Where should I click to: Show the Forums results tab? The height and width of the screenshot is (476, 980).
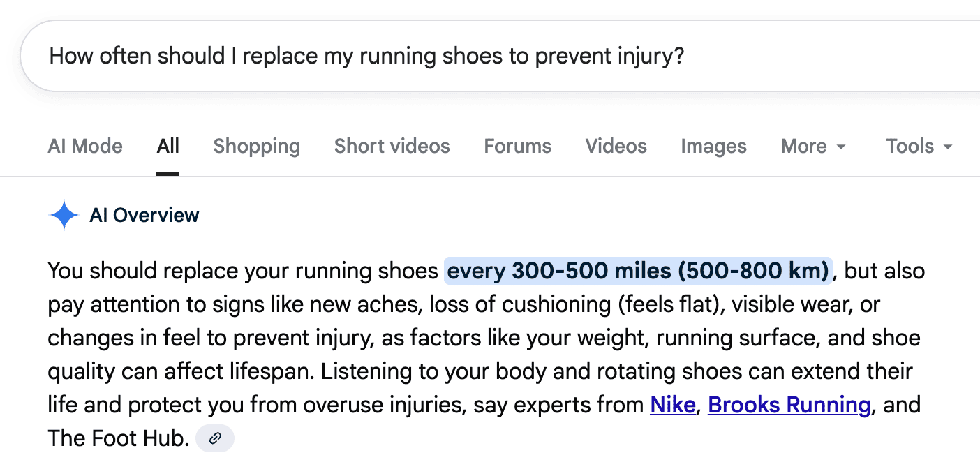click(x=517, y=147)
